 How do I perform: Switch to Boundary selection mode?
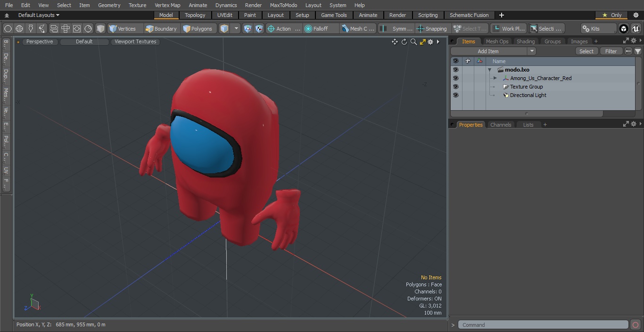click(161, 29)
